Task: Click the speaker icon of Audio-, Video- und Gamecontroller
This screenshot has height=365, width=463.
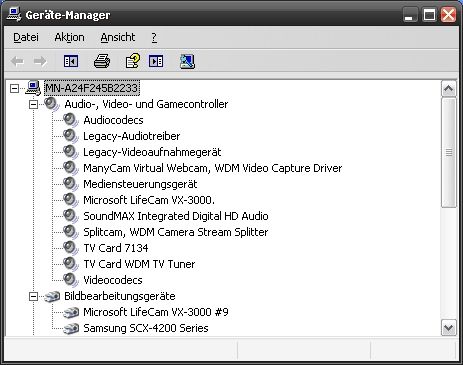Action: point(52,104)
